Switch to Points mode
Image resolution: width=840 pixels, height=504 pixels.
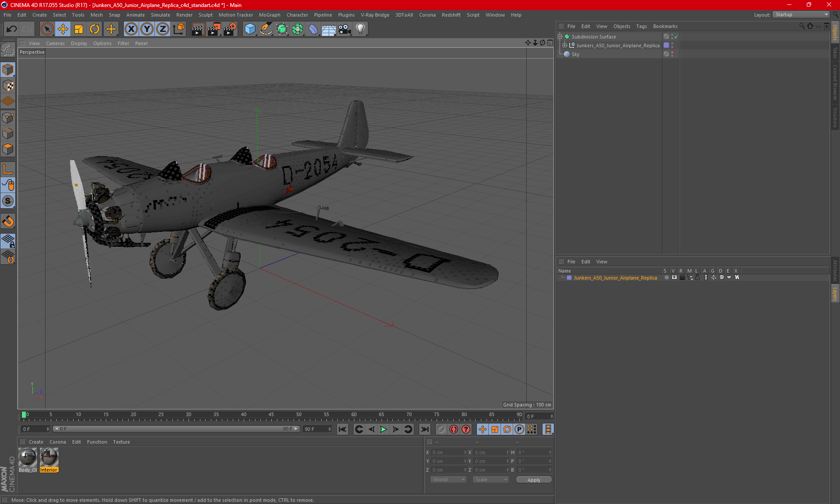click(x=8, y=118)
